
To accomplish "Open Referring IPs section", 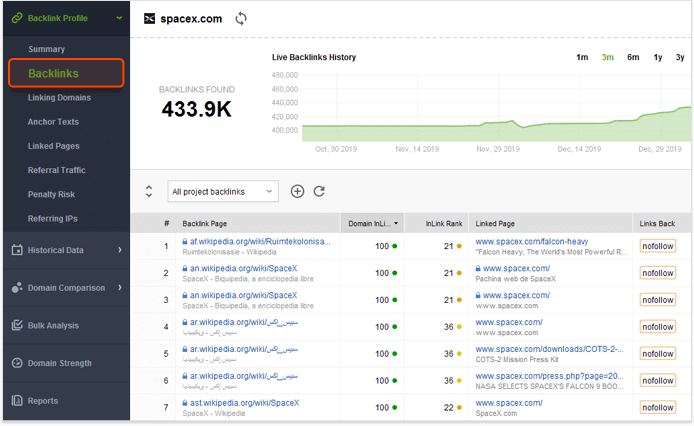I will point(53,219).
